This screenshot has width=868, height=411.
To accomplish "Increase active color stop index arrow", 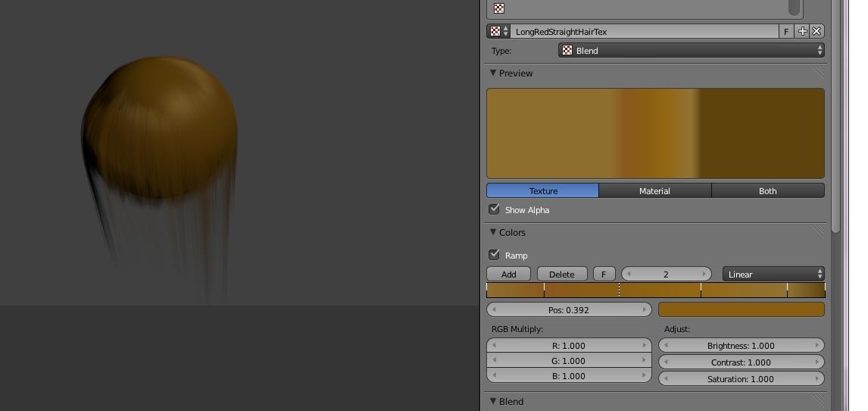I will 704,275.
